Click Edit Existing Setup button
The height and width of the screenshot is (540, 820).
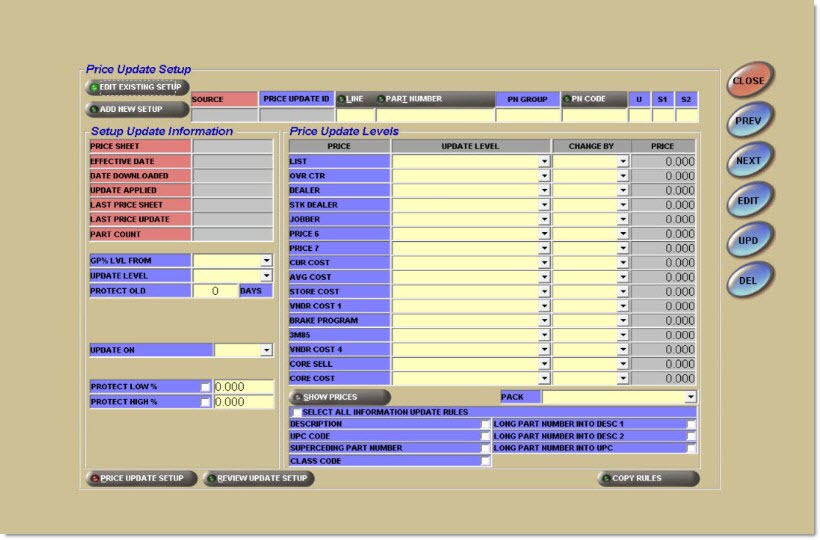pyautogui.click(x=137, y=88)
